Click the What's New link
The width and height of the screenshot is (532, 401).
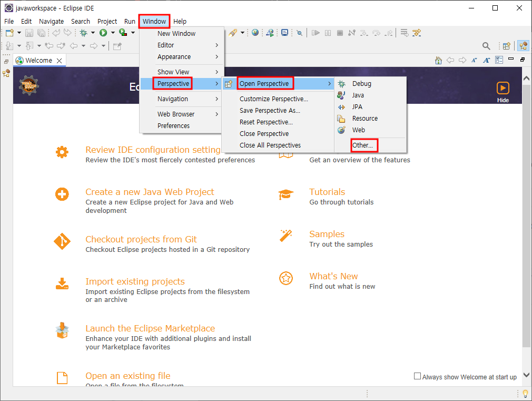(x=333, y=276)
